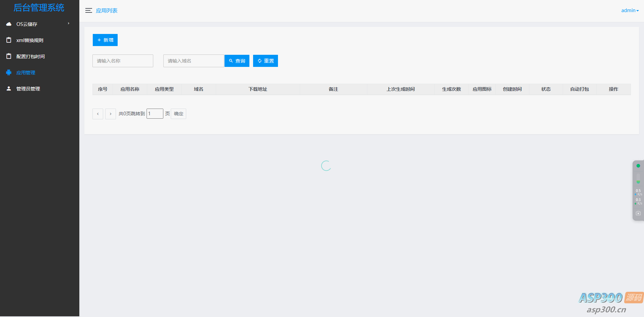Click the 应用图标 column header
The width and height of the screenshot is (644, 317).
pos(482,89)
